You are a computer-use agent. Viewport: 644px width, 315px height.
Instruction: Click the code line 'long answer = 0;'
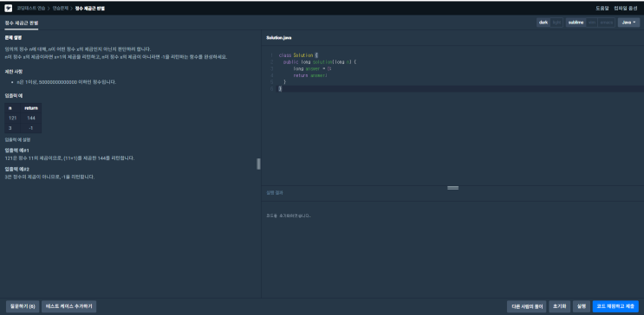312,68
